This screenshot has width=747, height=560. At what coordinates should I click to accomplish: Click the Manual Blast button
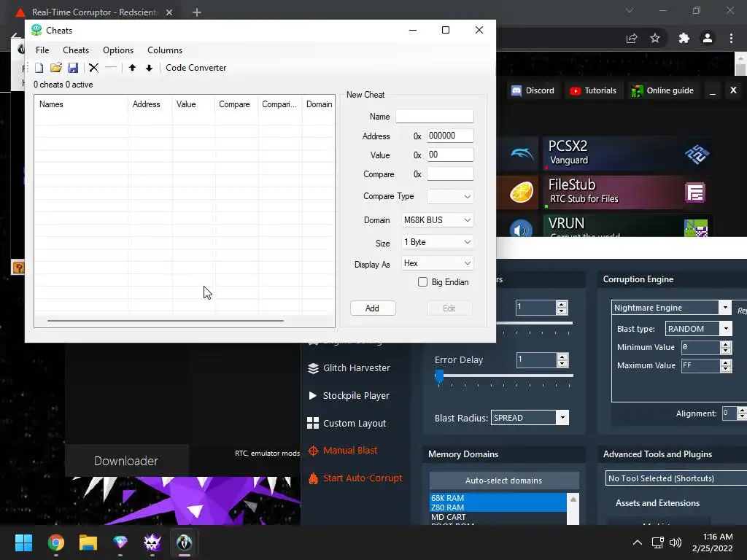click(x=343, y=451)
